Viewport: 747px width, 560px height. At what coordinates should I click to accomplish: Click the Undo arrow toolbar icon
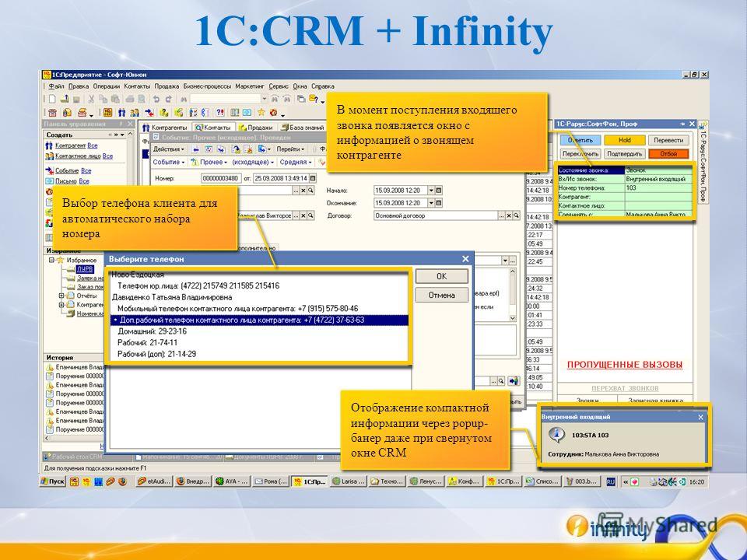[x=156, y=99]
